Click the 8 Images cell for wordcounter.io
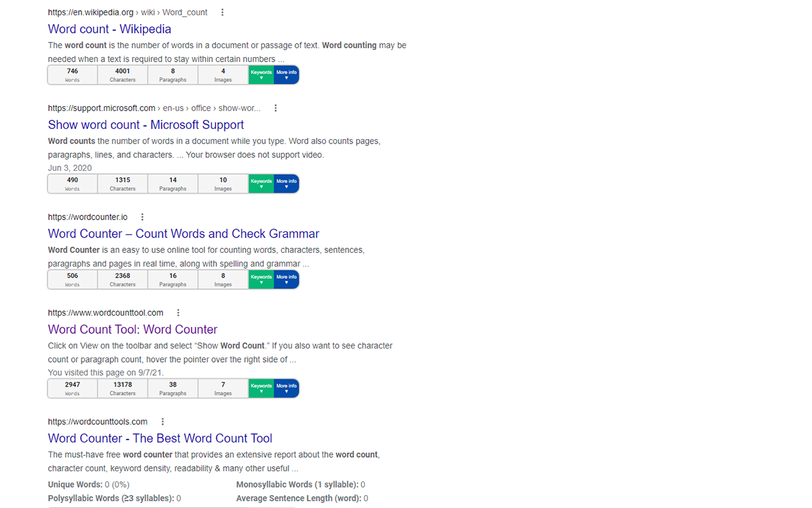Image resolution: width=812 pixels, height=508 pixels. tap(223, 279)
